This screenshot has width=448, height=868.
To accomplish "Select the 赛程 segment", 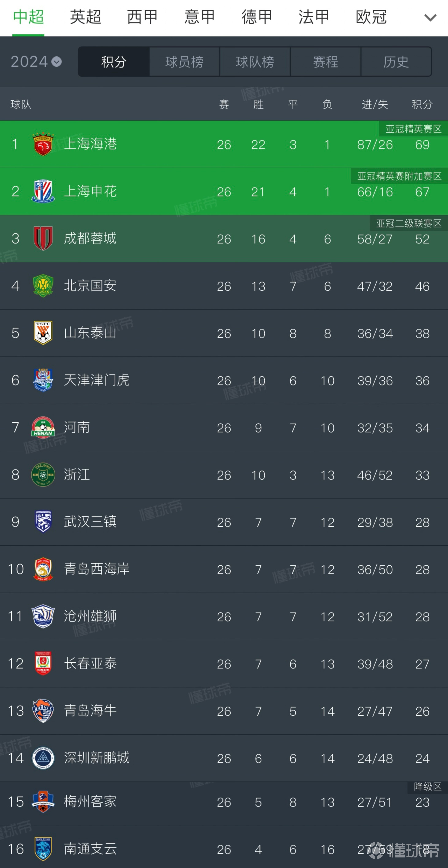I will 325,62.
